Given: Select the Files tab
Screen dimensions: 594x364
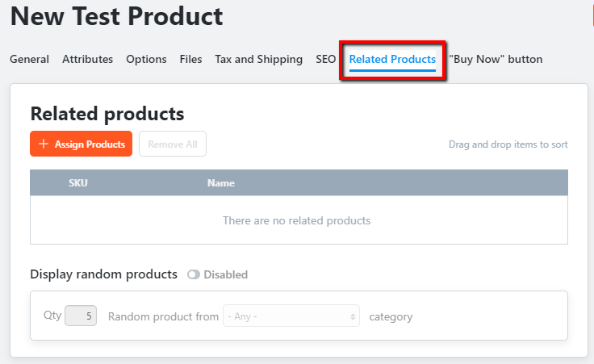Looking at the screenshot, I should coord(190,59).
